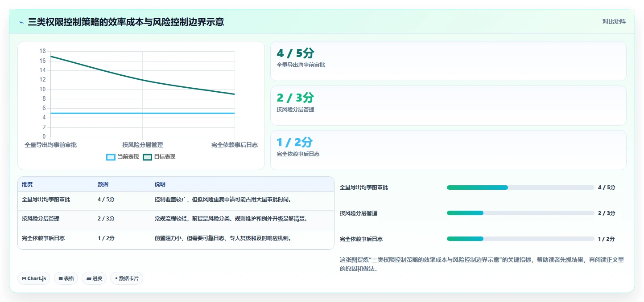
Task: Click progress label 完全依赖事后日志
Action: tap(361, 239)
